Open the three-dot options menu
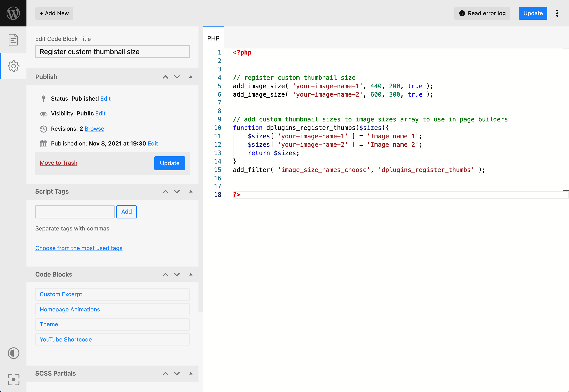The width and height of the screenshot is (569, 392). [x=557, y=13]
